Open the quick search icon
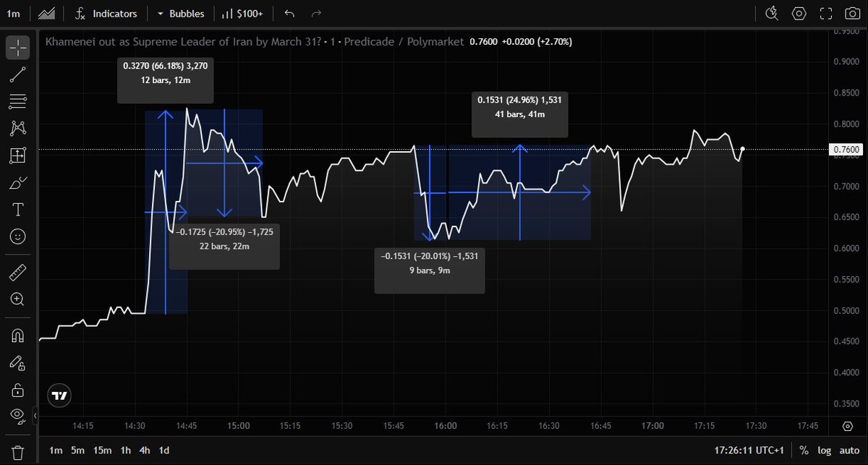The width and height of the screenshot is (868, 465). [x=772, y=13]
